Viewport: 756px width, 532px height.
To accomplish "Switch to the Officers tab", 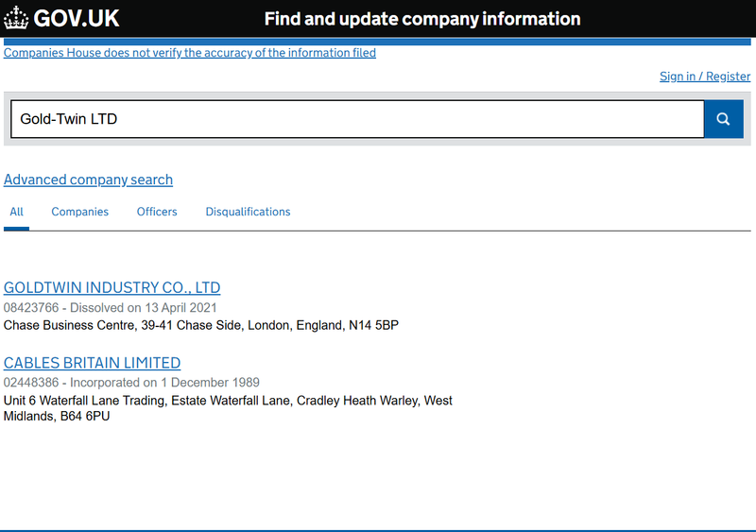I will [157, 212].
